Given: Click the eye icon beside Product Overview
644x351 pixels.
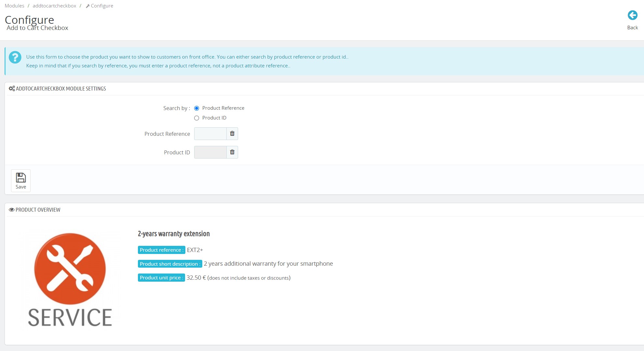Looking at the screenshot, I should point(11,210).
